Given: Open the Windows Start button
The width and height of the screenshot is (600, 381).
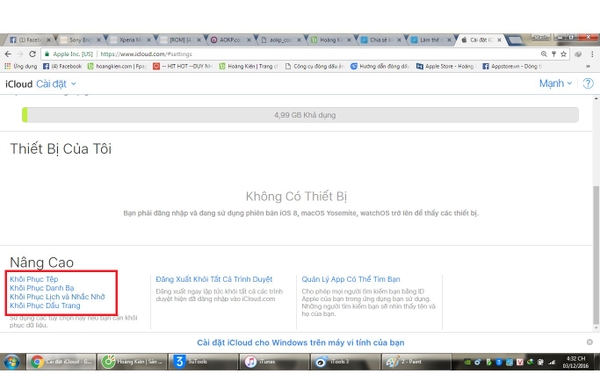Looking at the screenshot, I should coord(11,361).
